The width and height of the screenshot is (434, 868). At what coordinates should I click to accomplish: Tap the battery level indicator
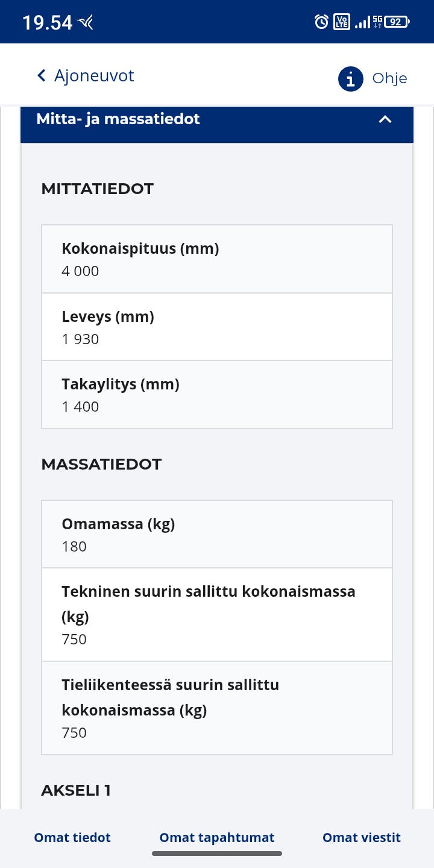point(397,22)
